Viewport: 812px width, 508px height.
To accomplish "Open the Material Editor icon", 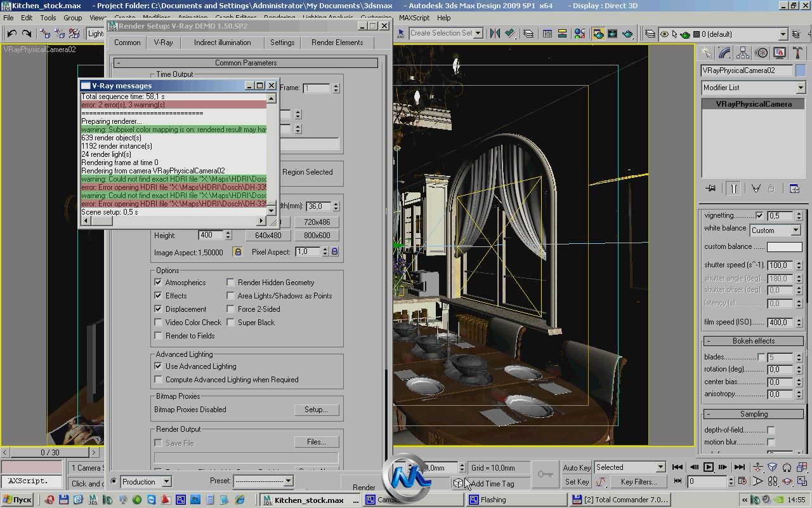I will coord(580,34).
